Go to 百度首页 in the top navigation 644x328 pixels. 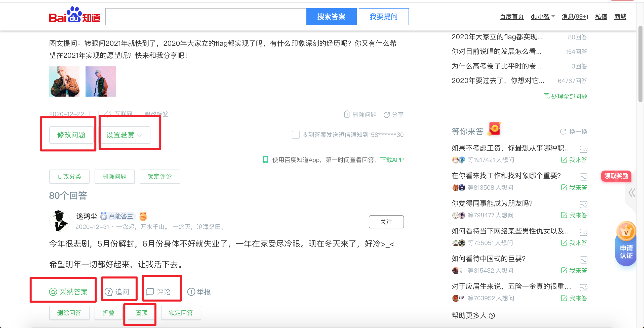[x=511, y=16]
